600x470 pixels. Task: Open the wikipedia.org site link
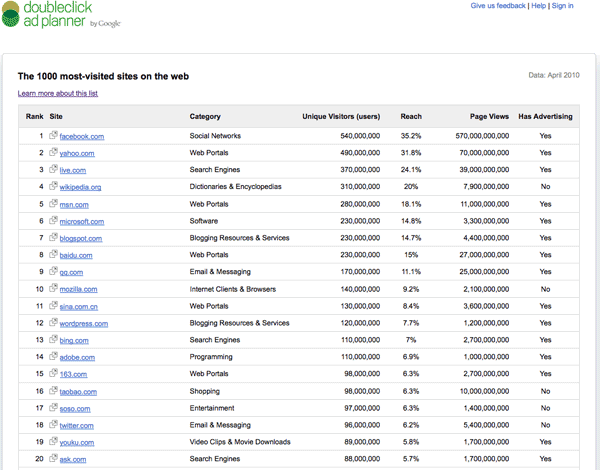(80, 187)
